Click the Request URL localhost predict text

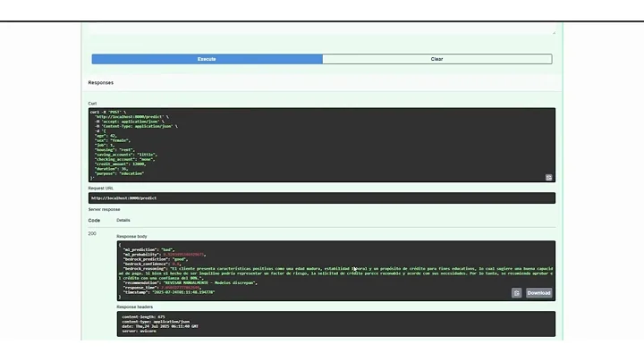click(123, 198)
